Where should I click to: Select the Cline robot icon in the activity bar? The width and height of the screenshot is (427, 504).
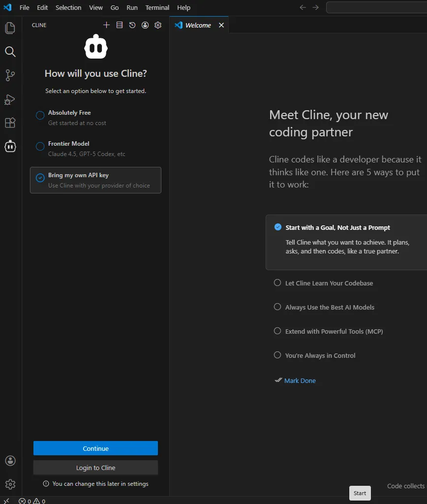point(10,146)
